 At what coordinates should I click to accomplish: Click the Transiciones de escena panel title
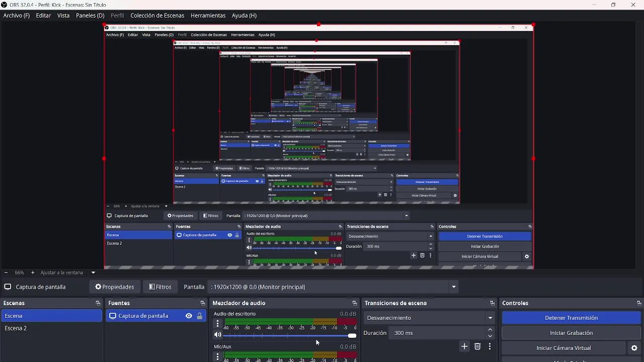click(395, 303)
